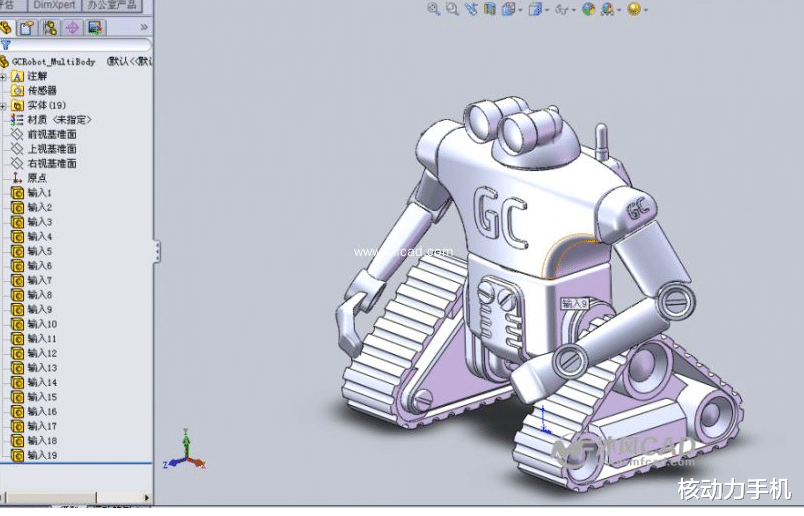804x516 pixels.
Task: Click the 原点 origin icon
Action: (17, 178)
